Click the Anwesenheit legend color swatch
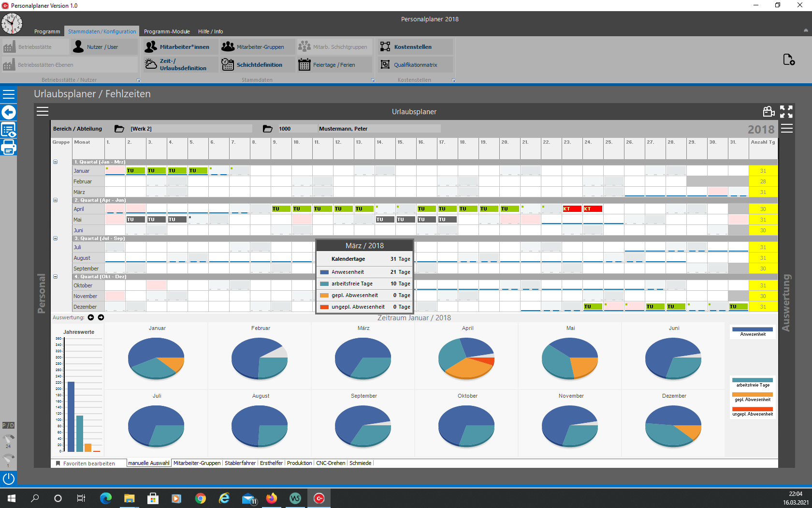This screenshot has width=812, height=508. (753, 329)
